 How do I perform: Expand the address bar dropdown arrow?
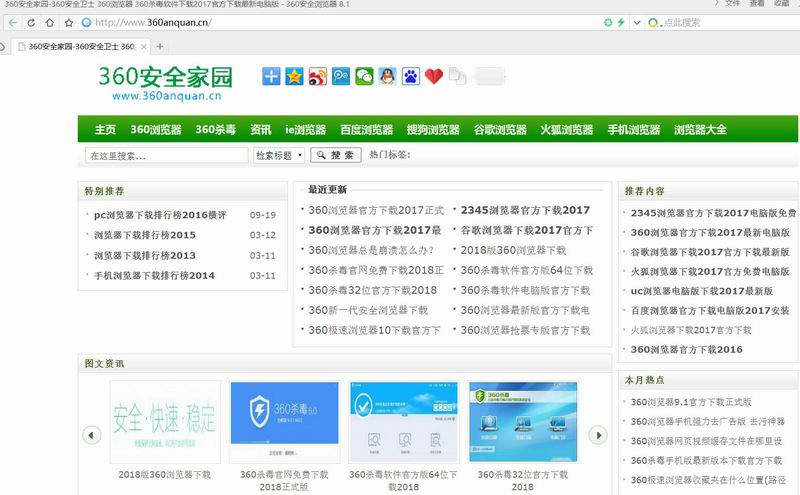tap(637, 22)
